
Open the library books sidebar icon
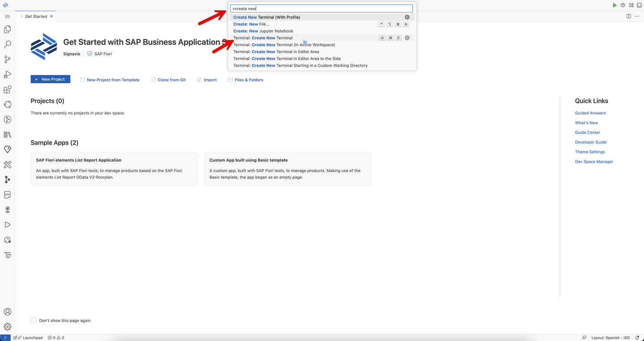coord(8,135)
